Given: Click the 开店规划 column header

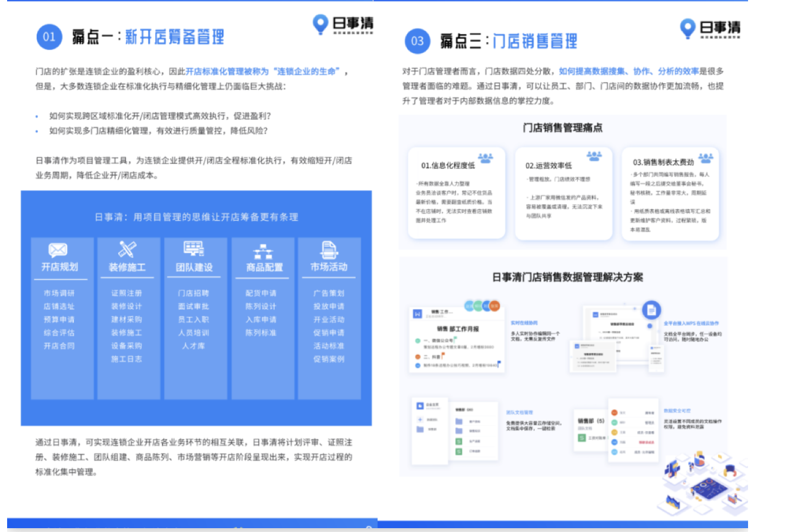Looking at the screenshot, I should coord(60,267).
